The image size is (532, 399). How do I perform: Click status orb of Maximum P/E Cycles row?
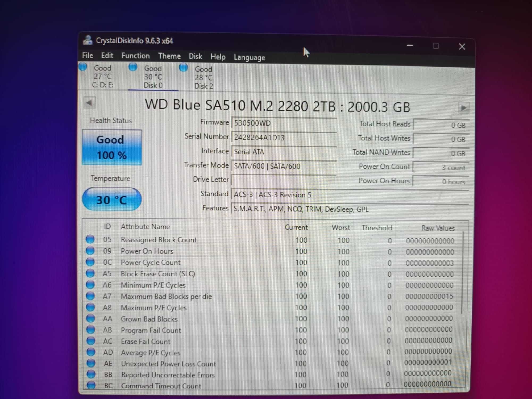point(90,307)
